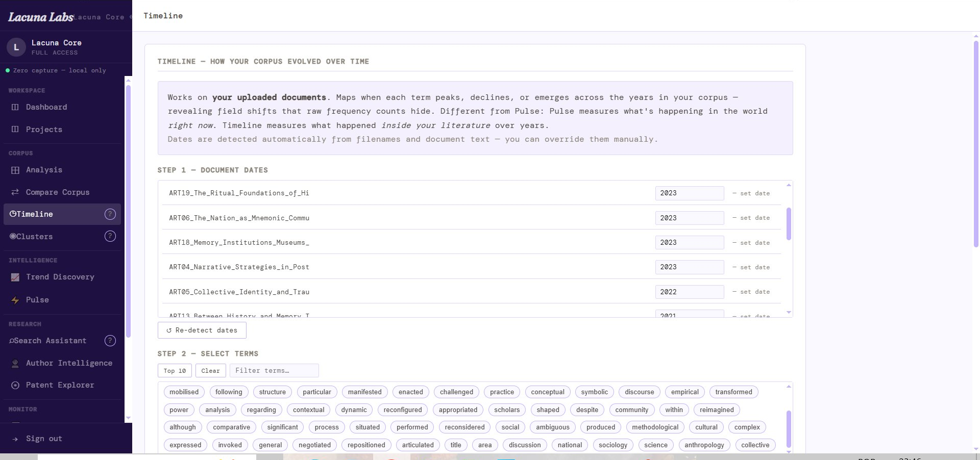This screenshot has height=460, width=980.
Task: Click set date for ART04 row
Action: [x=751, y=267]
